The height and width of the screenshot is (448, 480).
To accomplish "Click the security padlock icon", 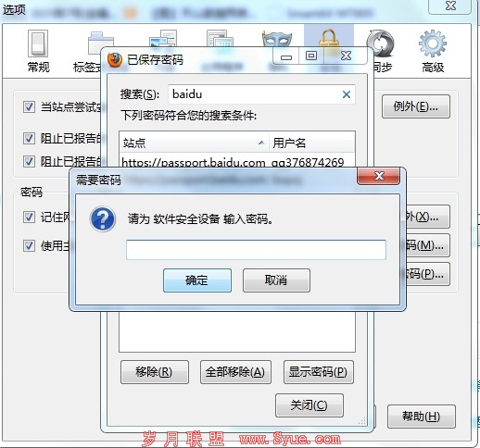I will (329, 38).
